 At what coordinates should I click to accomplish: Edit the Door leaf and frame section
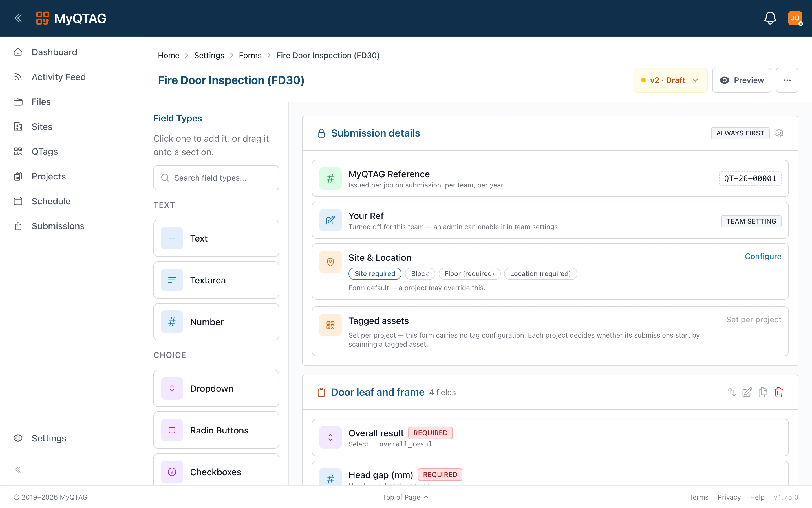[747, 392]
